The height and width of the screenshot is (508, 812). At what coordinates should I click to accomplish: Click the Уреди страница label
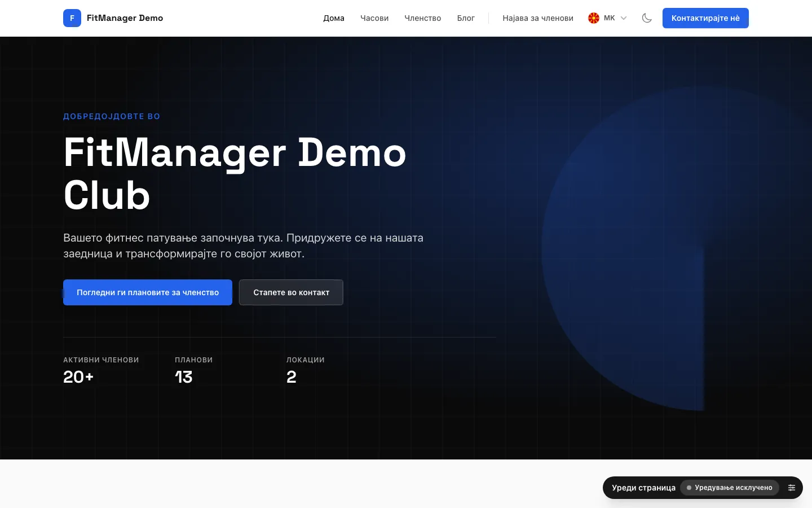pyautogui.click(x=643, y=488)
